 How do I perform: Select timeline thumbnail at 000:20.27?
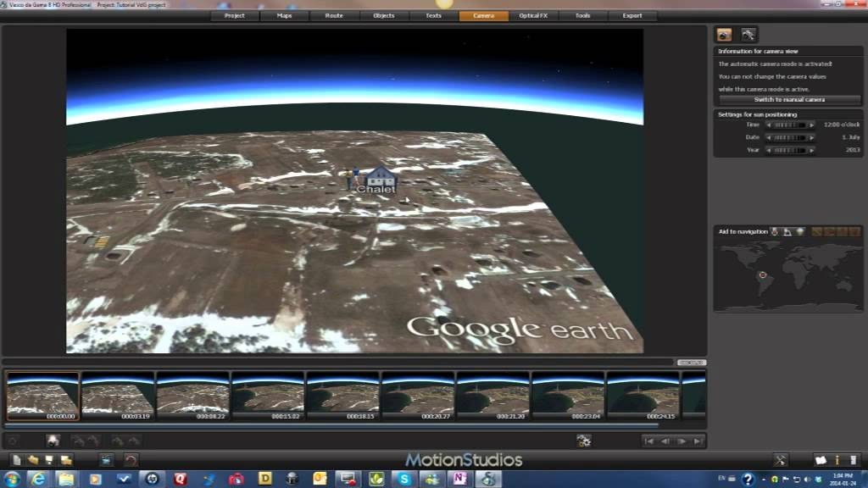click(418, 396)
